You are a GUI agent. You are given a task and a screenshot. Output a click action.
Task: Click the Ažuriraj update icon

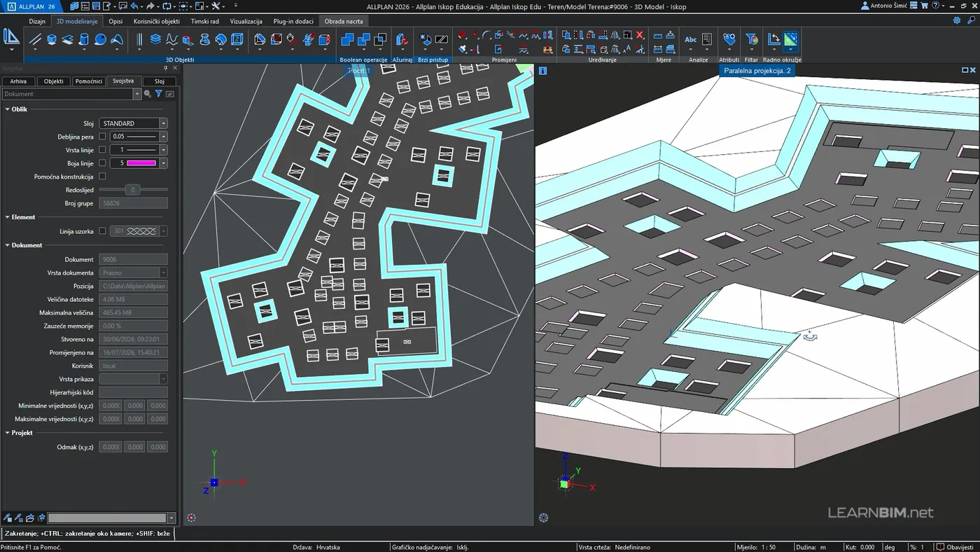[x=402, y=40]
